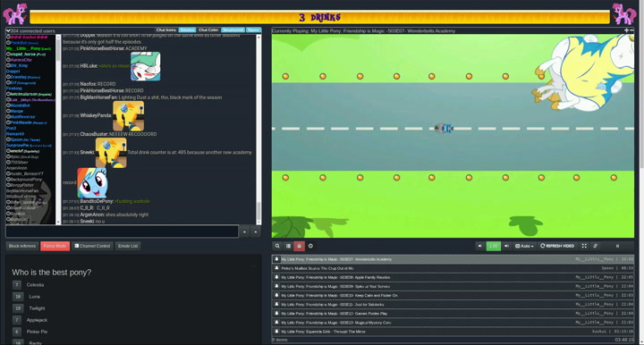Click the green 1.00 volume value
Viewport: 644px width, 345px height.
pos(493,246)
